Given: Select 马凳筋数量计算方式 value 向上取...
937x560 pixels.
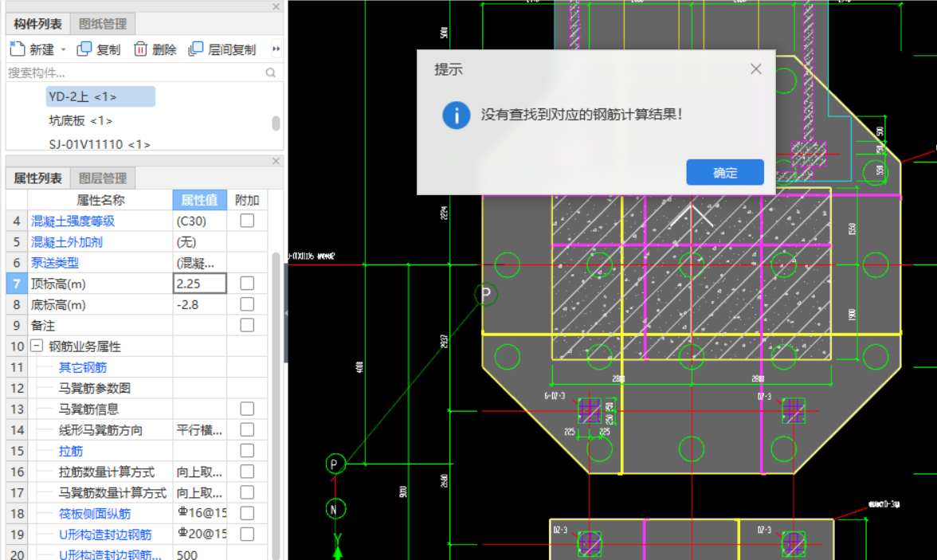Looking at the screenshot, I should click(199, 493).
